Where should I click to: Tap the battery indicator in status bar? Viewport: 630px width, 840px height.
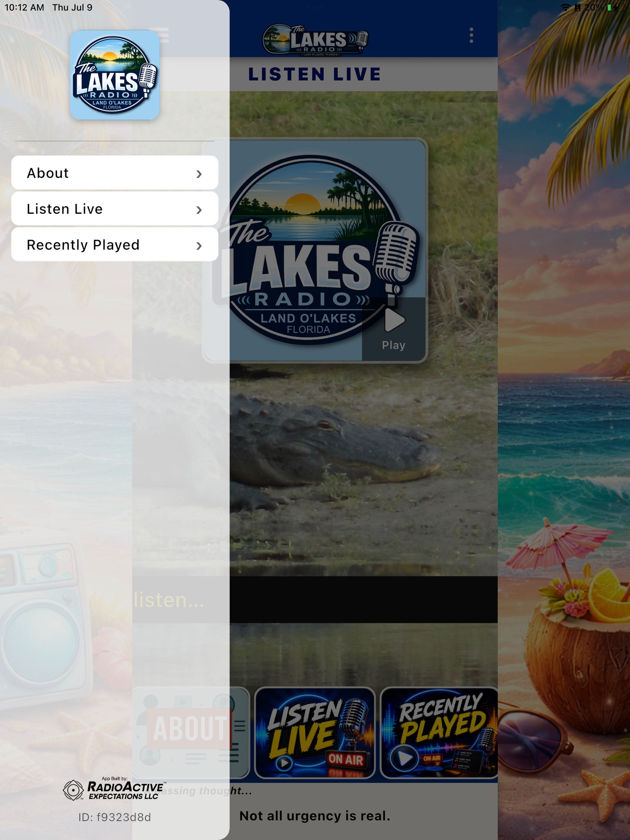616,8
